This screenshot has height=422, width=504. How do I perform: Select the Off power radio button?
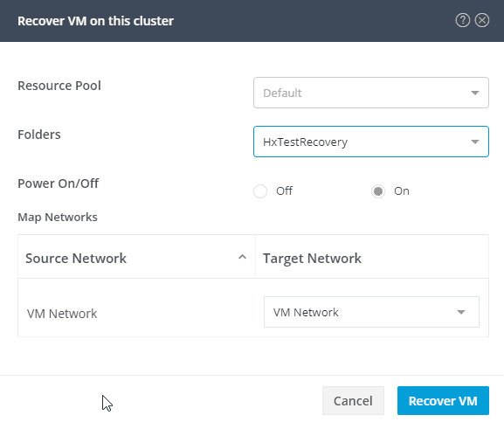pos(260,191)
